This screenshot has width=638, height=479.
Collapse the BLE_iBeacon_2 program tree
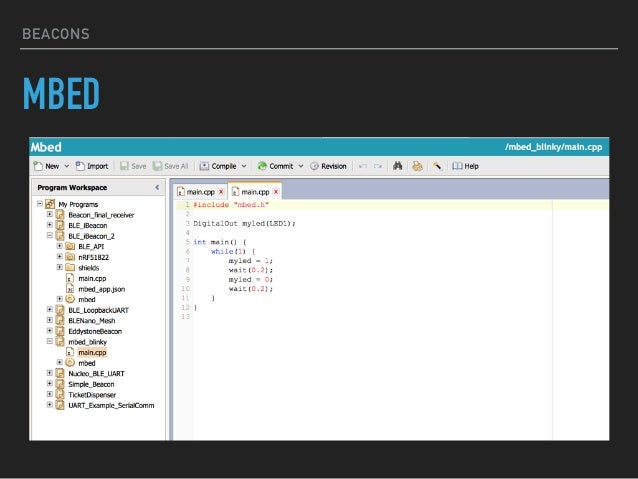tap(50, 235)
